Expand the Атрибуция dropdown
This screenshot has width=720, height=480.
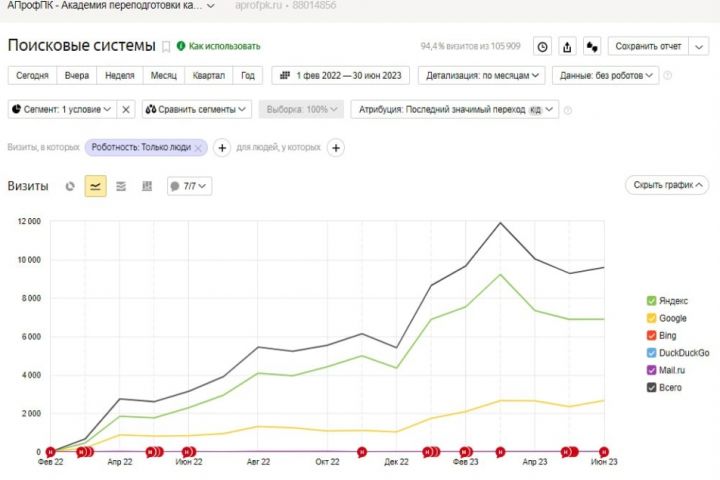pos(454,109)
